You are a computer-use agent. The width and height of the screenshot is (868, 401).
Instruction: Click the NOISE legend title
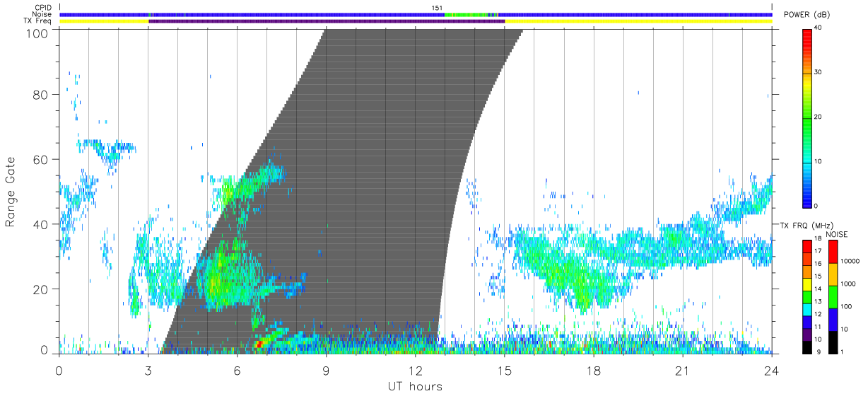837,234
